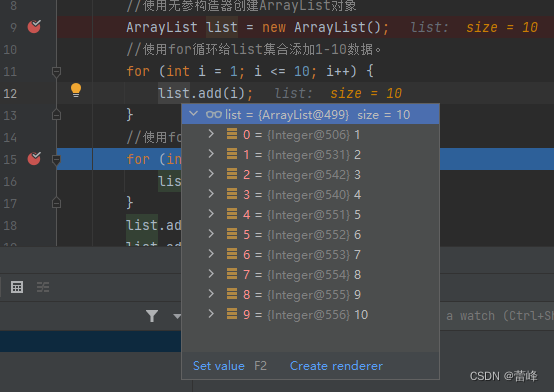Viewport: 554px width, 392px height.
Task: Select row '9 = {Integer@556} 10'
Action: tap(311, 315)
